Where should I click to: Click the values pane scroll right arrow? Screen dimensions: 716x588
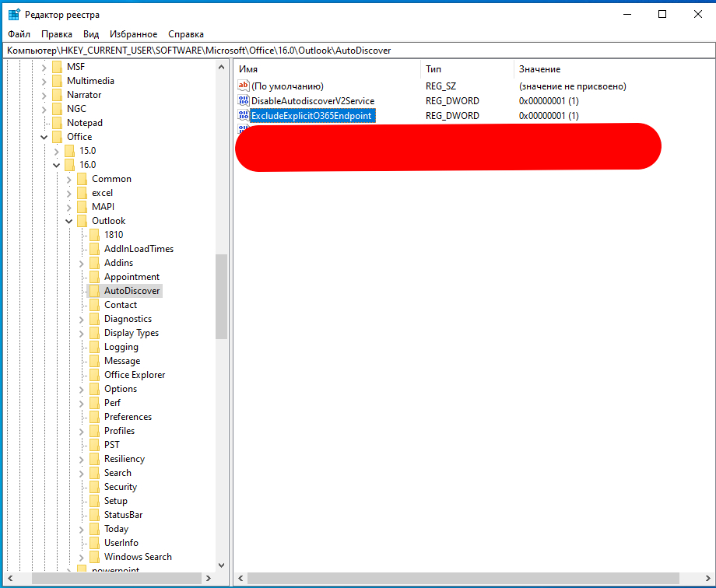click(x=709, y=578)
